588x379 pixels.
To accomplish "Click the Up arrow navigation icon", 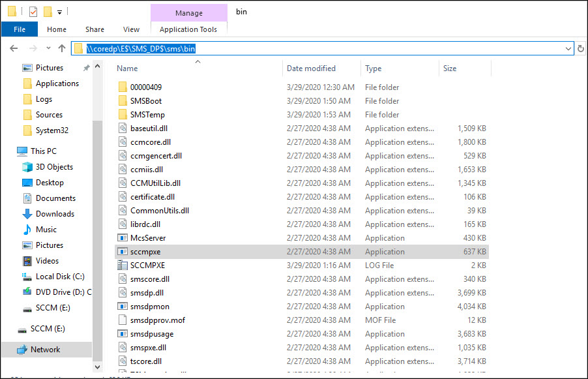I will (62, 48).
